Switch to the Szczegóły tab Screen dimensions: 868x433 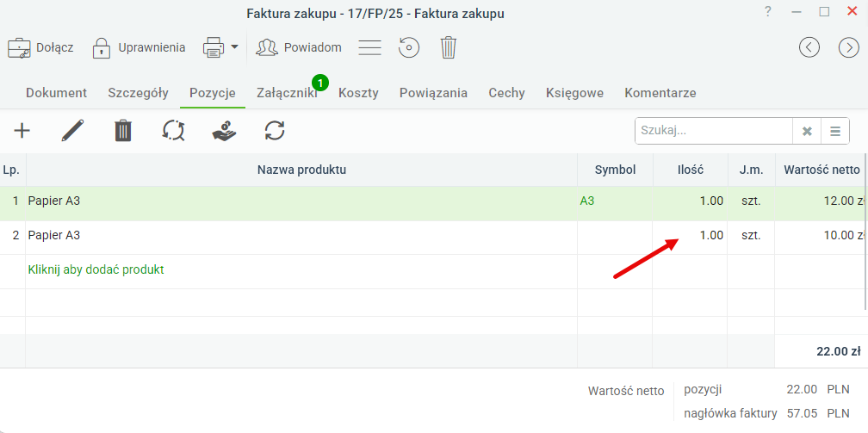[139, 93]
